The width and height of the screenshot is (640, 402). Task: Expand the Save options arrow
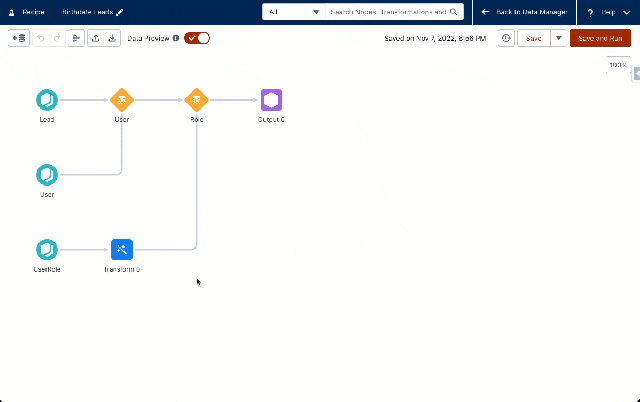coord(557,38)
